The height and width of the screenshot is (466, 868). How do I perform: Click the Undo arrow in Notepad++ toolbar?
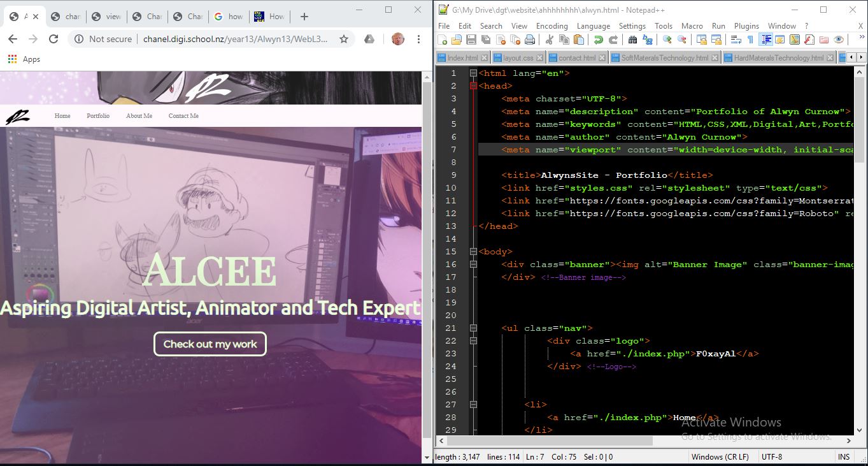[x=598, y=40]
